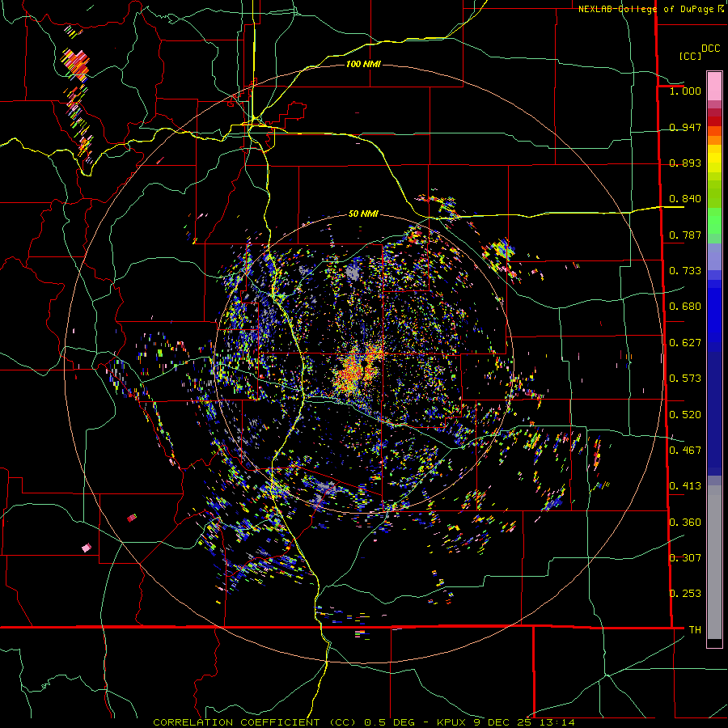This screenshot has width=728, height=728.
Task: Click the "9 DEC 25" date in the caption
Action: point(503,722)
